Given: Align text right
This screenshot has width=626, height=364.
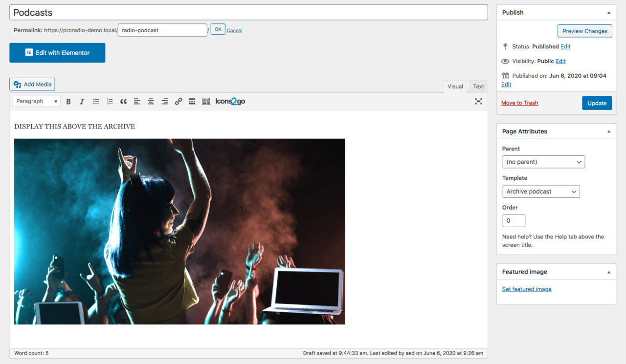Looking at the screenshot, I should pos(164,101).
